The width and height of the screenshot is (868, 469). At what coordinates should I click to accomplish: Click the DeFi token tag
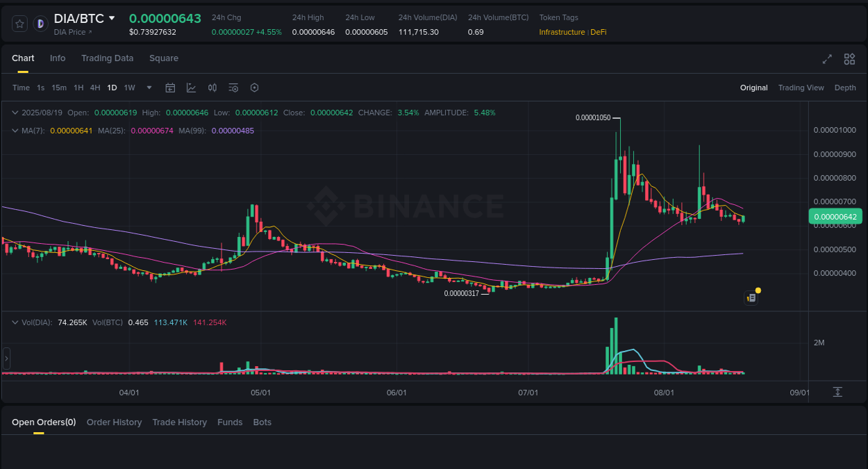(x=599, y=32)
